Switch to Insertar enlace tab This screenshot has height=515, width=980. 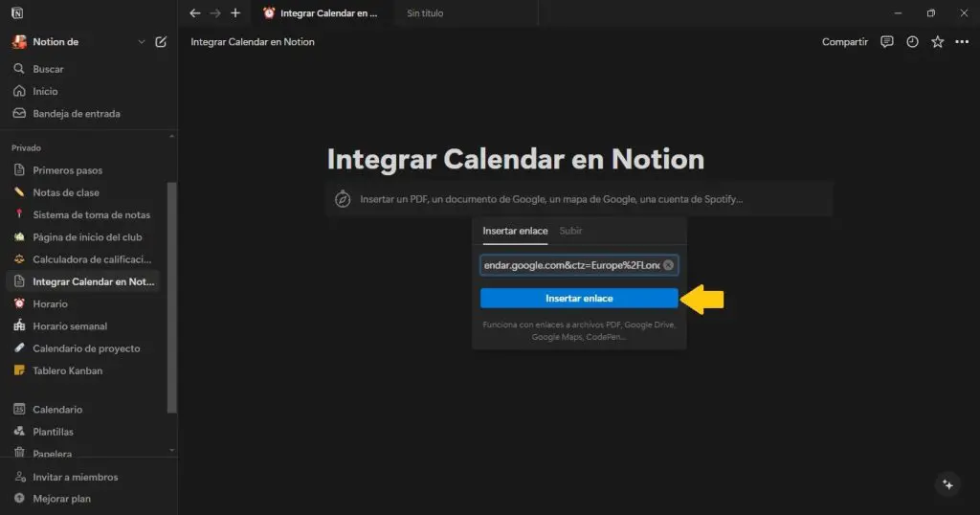(515, 232)
